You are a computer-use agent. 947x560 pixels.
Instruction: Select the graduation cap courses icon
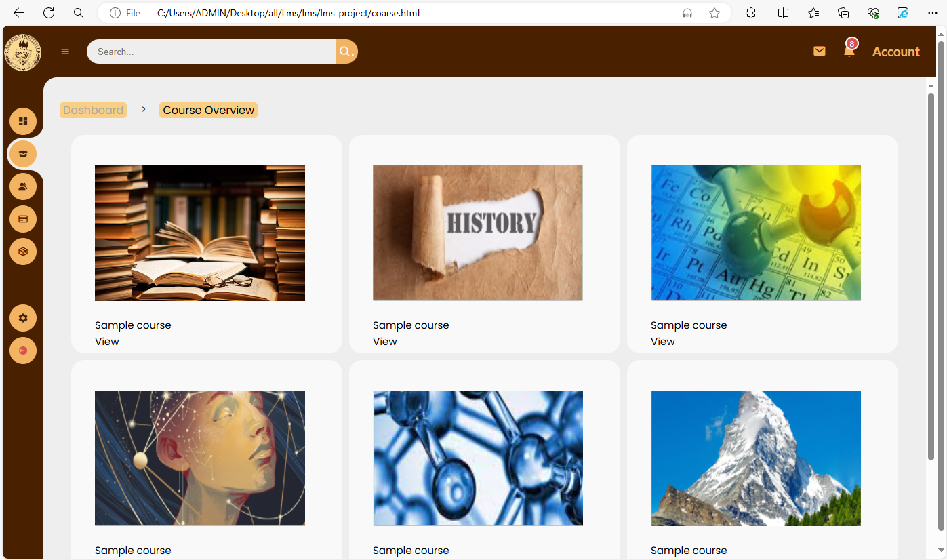(23, 154)
